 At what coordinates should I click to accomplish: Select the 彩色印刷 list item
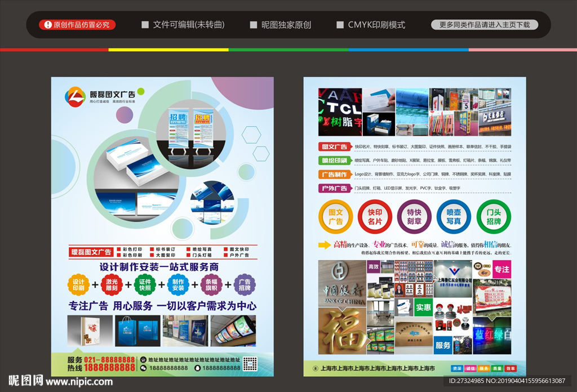pyautogui.click(x=130, y=255)
